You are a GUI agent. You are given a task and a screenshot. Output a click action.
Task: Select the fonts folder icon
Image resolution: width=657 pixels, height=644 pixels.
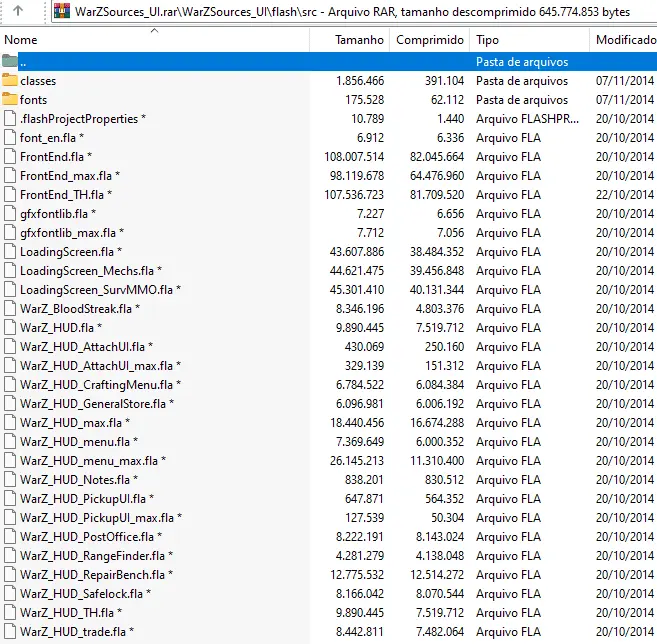(10, 99)
